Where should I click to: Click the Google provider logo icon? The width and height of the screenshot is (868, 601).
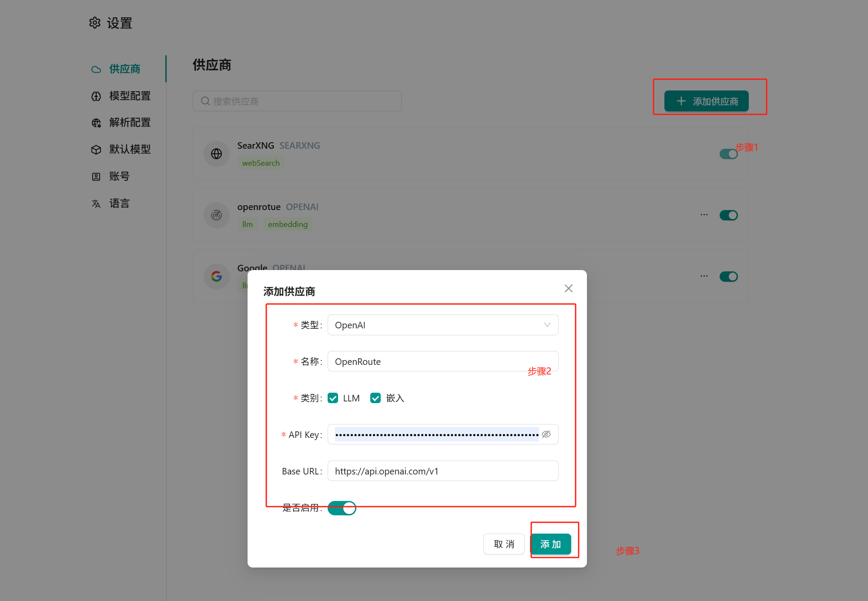pos(216,276)
